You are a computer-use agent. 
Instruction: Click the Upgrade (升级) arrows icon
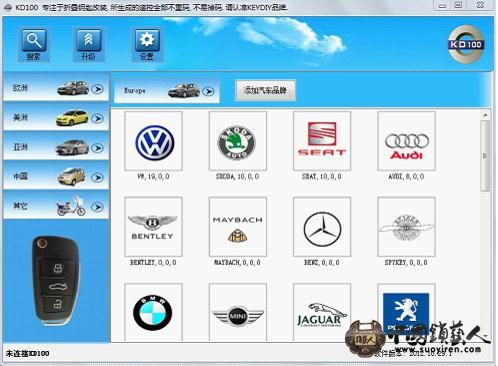click(88, 45)
